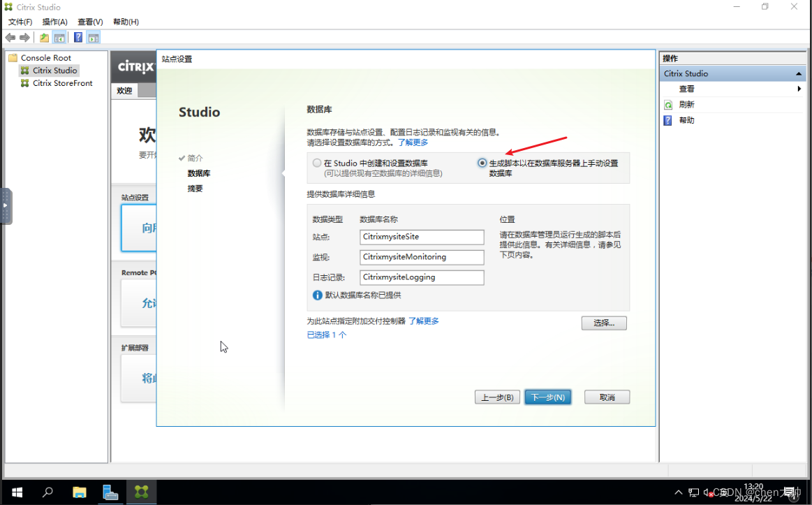Select Citrix StoreFront in console tree
Image resolution: width=812 pixels, height=505 pixels.
point(63,83)
